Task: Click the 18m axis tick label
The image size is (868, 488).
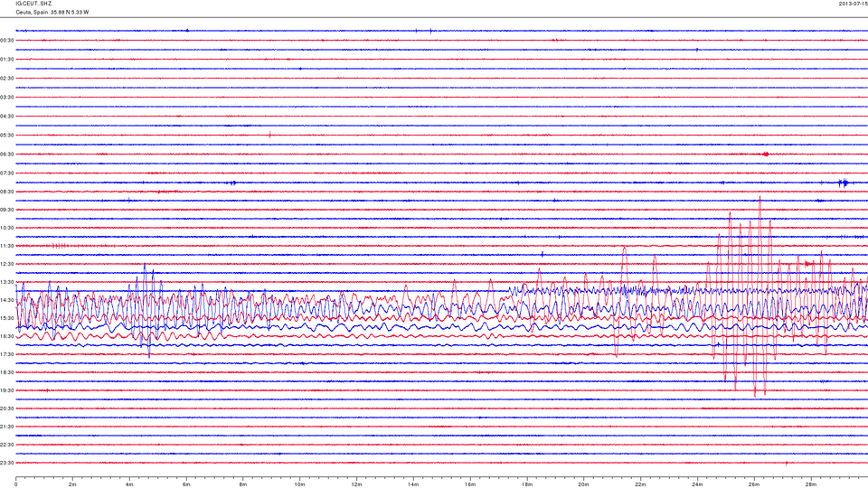Action: tap(526, 484)
